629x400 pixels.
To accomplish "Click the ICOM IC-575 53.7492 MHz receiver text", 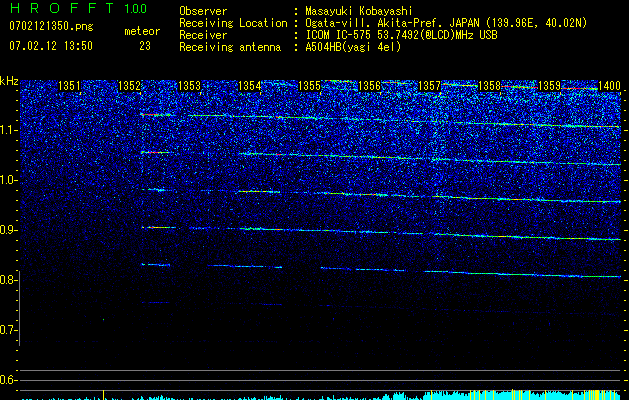I will click(x=401, y=35).
